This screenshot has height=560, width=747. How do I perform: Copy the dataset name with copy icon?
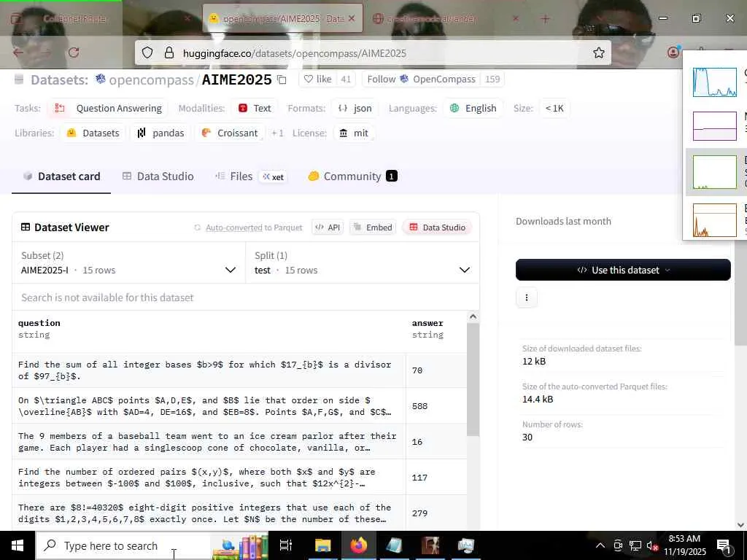pyautogui.click(x=282, y=79)
